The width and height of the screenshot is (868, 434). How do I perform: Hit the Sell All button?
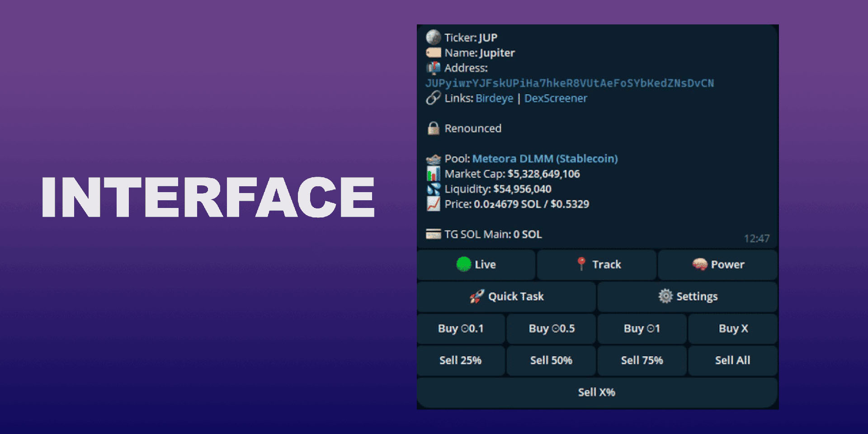click(x=732, y=360)
